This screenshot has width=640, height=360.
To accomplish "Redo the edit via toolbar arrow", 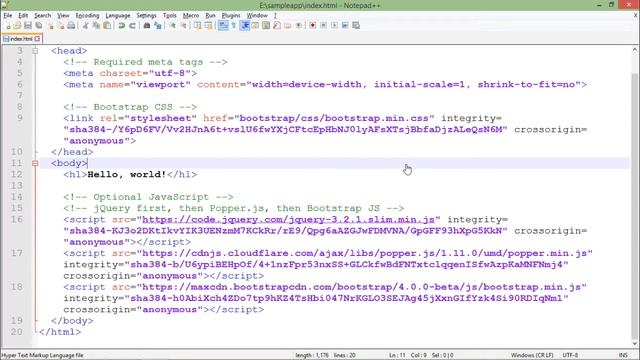I will 132,25.
